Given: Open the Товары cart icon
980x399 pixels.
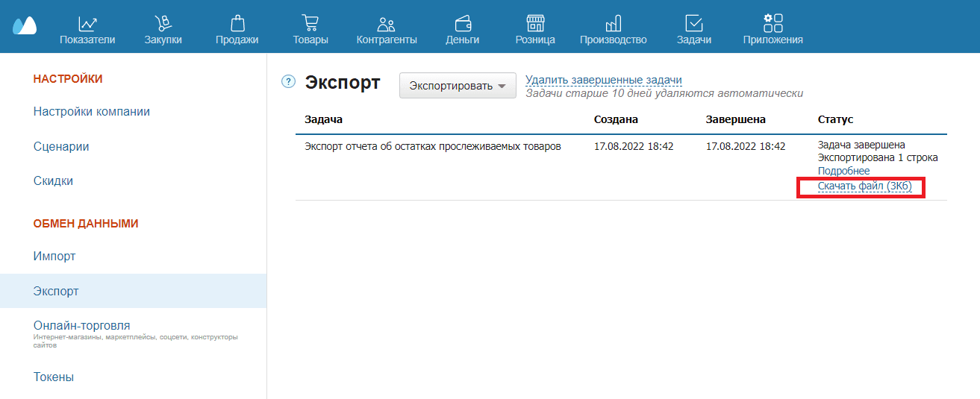Looking at the screenshot, I should [310, 24].
